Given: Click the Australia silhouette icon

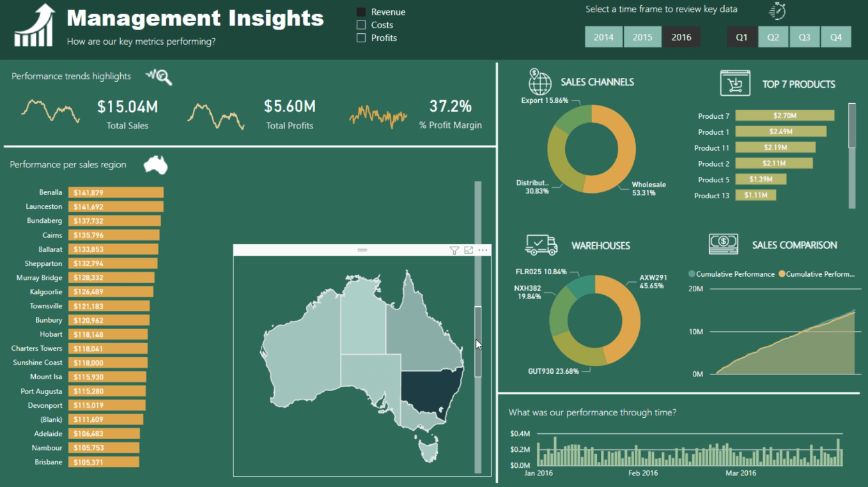Looking at the screenshot, I should [x=155, y=165].
